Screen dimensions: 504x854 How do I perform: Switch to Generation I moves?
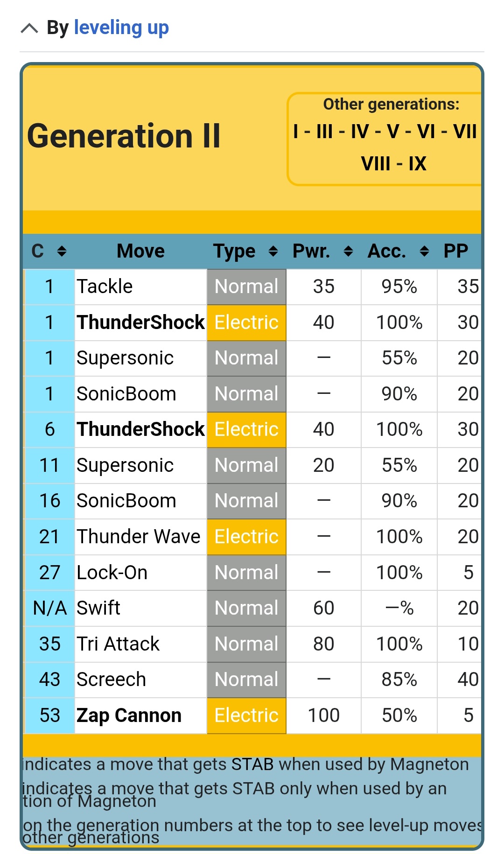click(x=296, y=132)
